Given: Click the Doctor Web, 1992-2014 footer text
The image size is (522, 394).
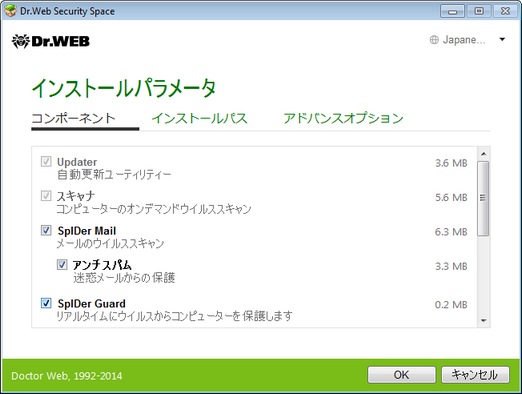Looking at the screenshot, I should click(x=67, y=376).
